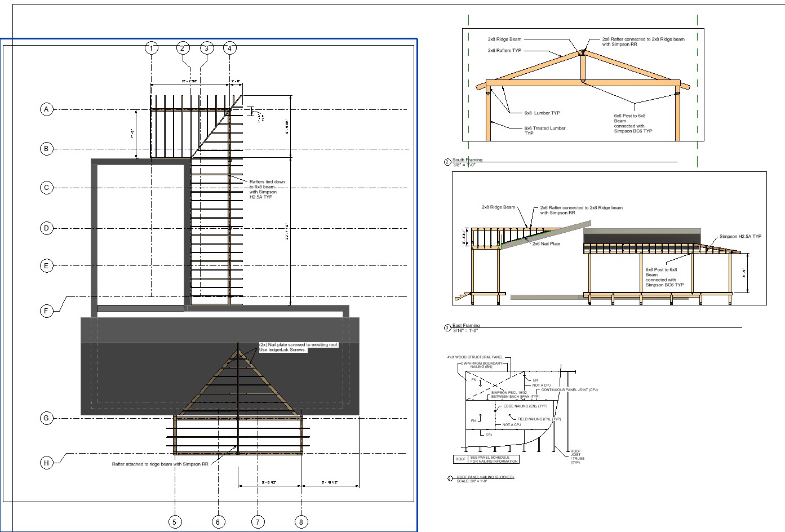This screenshot has height=532, width=785.
Task: Click the 'East Framing' view title
Action: 466,326
